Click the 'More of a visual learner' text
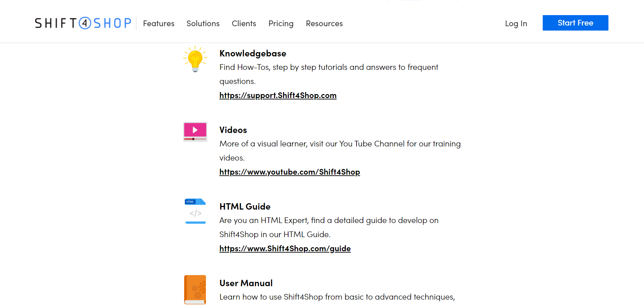The image size is (644, 307). coord(340,151)
